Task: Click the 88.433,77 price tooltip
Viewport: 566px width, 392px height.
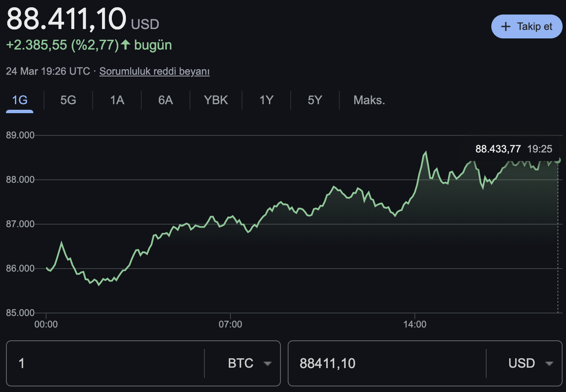Action: [x=514, y=149]
